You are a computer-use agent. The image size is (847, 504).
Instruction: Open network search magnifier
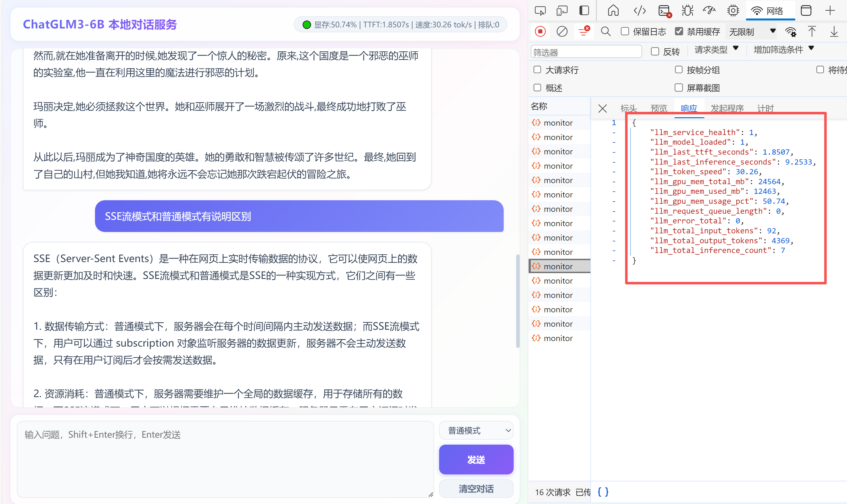click(606, 31)
